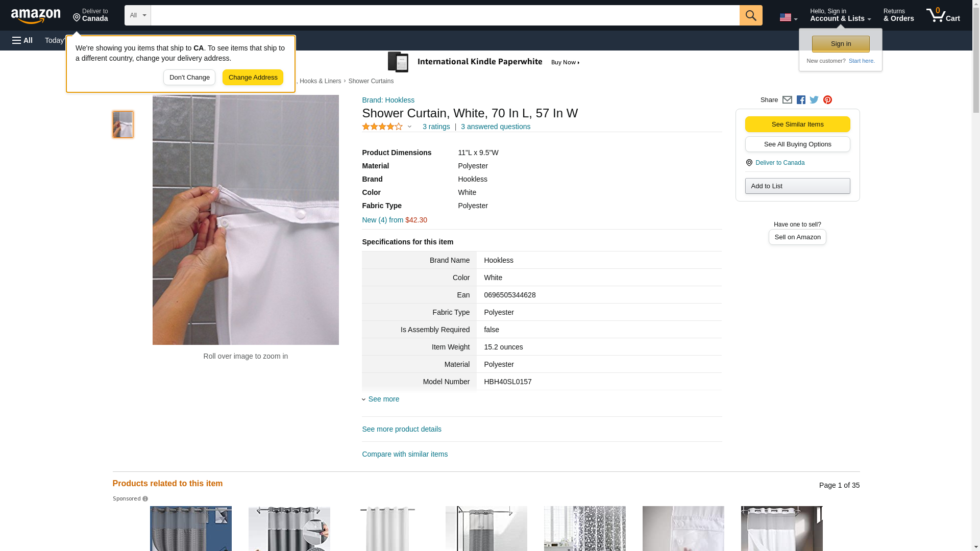The height and width of the screenshot is (551, 980).
Task: Open the All hamburger menu
Action: pyautogui.click(x=22, y=40)
